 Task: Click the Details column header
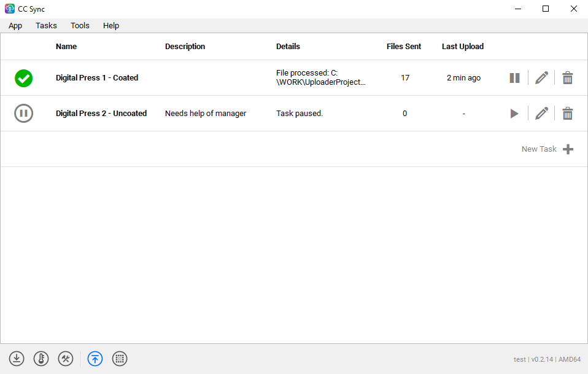(x=288, y=47)
